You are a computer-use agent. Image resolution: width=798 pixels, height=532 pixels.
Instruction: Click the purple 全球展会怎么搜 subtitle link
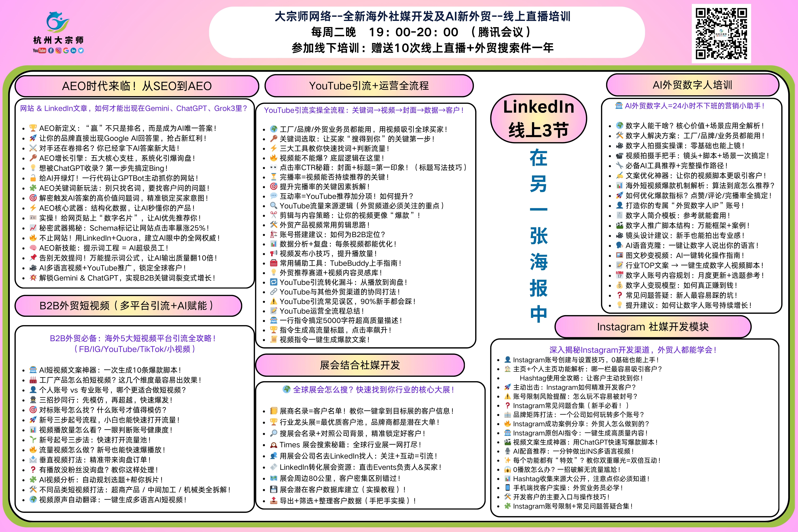(373, 390)
